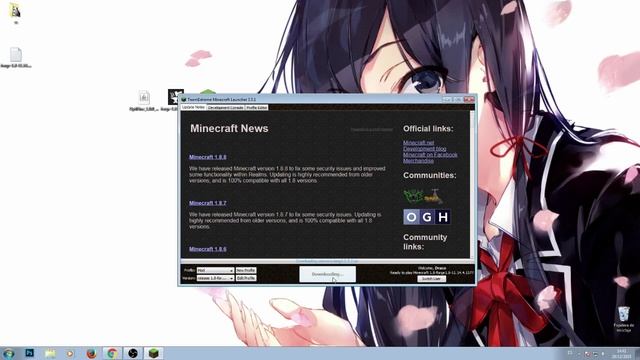Open Chrome from the taskbar
The image size is (640, 360).
112,353
